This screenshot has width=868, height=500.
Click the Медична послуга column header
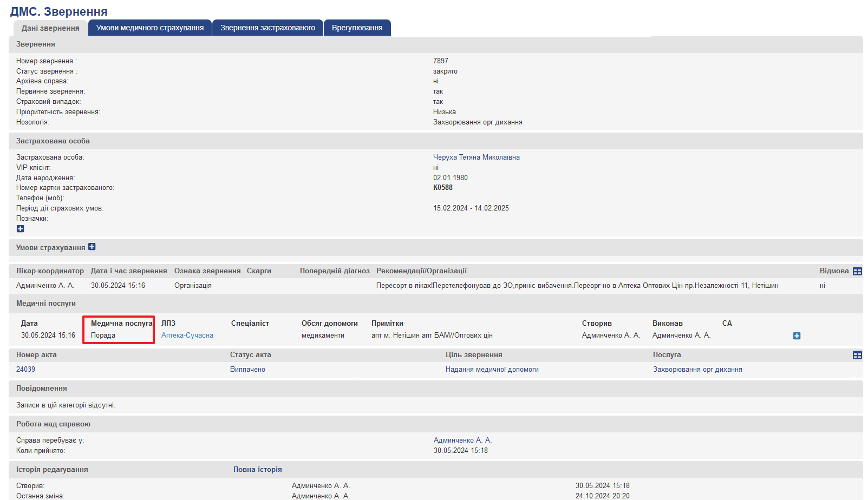tap(121, 324)
